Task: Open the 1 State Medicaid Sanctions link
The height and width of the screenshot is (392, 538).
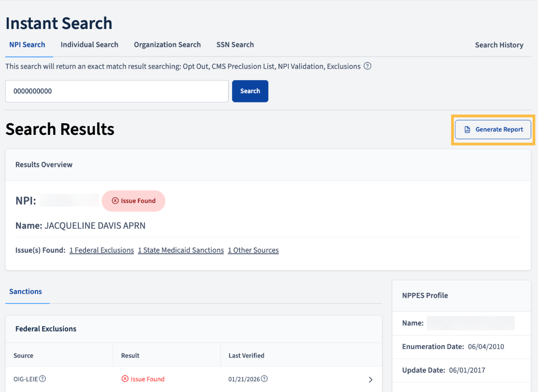Action: pos(181,250)
